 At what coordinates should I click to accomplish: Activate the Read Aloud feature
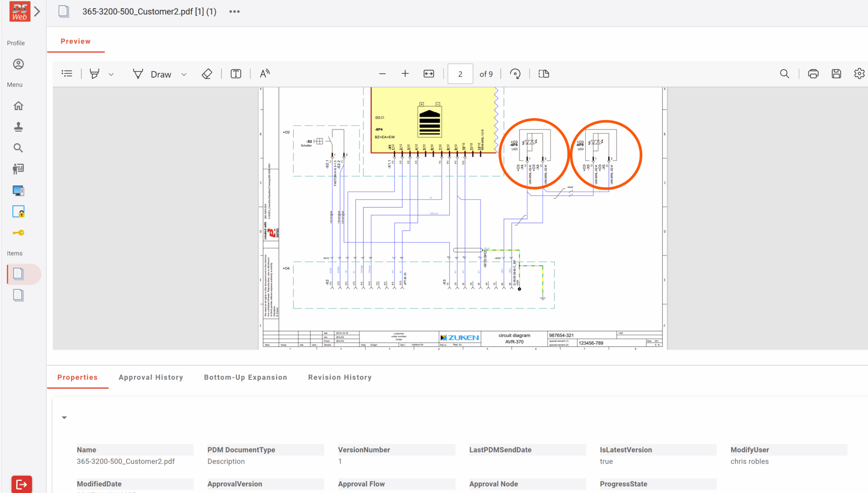tap(264, 73)
